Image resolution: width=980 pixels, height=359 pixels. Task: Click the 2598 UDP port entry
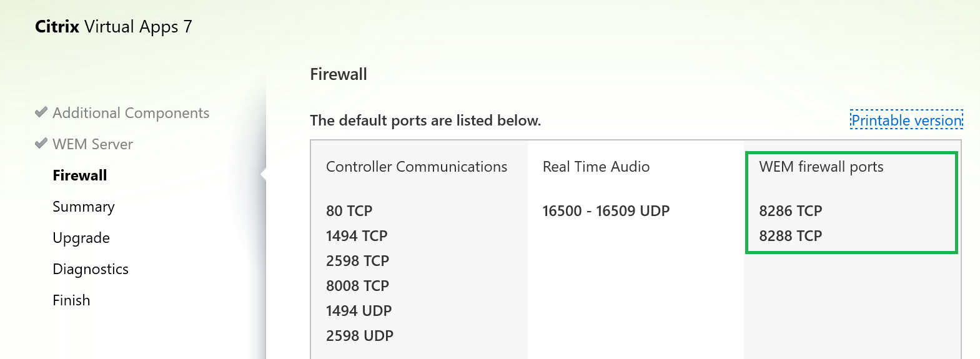point(359,336)
